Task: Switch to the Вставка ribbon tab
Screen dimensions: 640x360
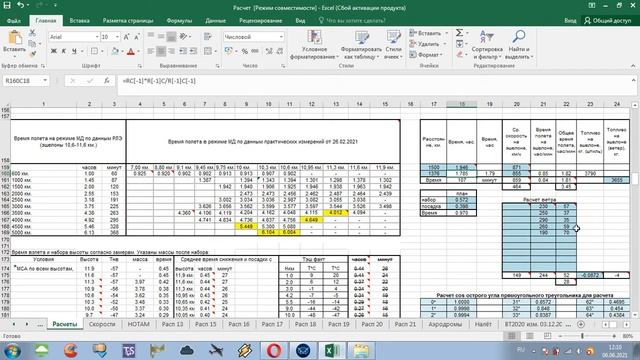Action: tap(79, 20)
